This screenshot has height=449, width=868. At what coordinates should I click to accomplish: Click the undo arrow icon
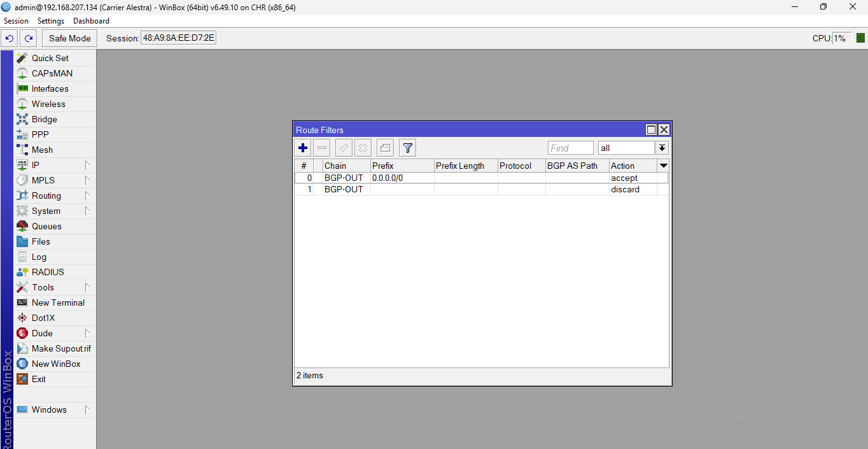[9, 38]
